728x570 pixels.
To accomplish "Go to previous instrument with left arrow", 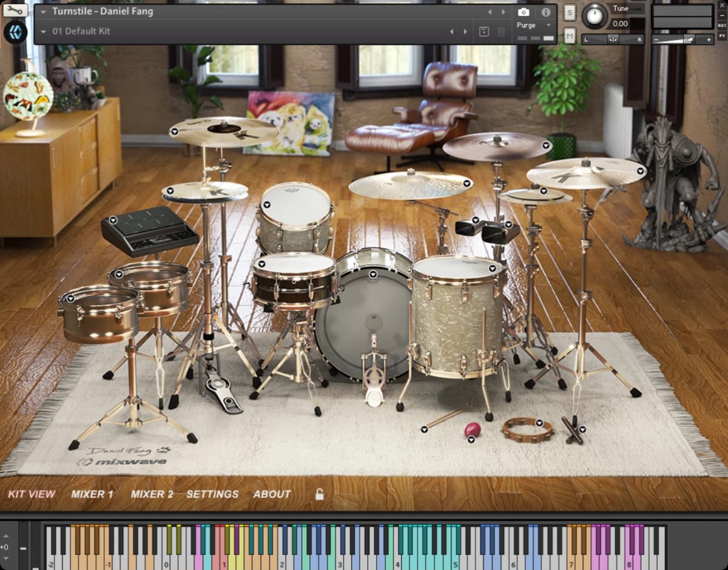I will (x=490, y=12).
